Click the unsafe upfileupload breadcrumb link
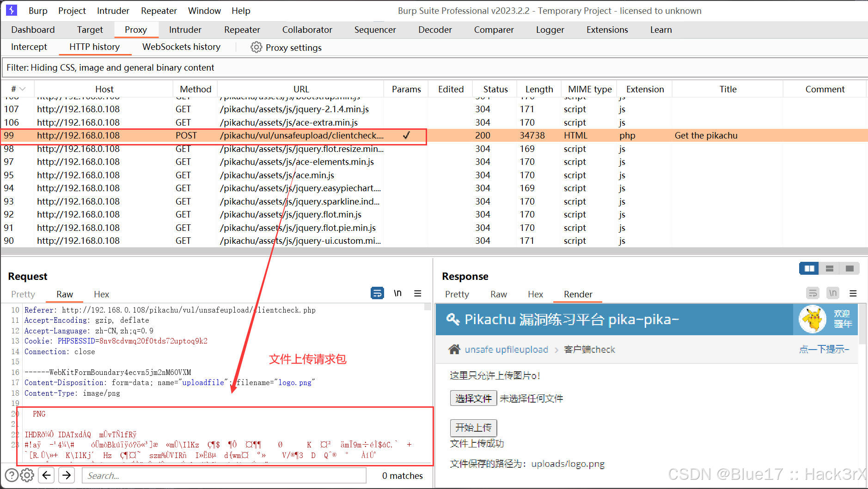The height and width of the screenshot is (489, 868). point(506,350)
